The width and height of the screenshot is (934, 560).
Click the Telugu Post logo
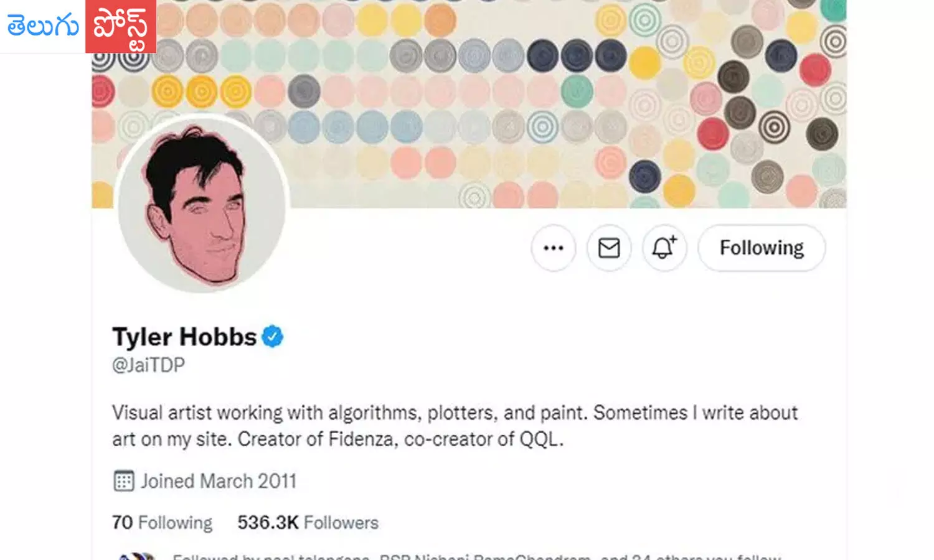(78, 26)
